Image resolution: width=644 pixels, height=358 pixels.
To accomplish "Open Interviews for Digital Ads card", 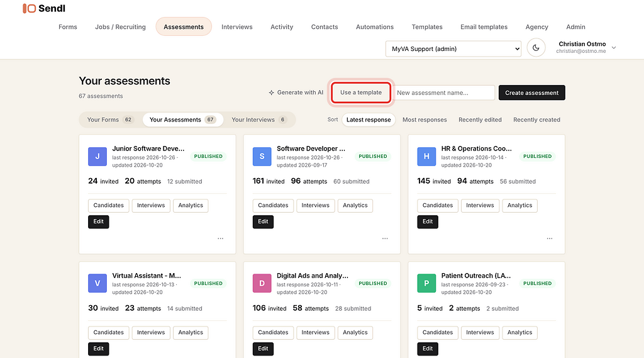I will [x=316, y=332].
